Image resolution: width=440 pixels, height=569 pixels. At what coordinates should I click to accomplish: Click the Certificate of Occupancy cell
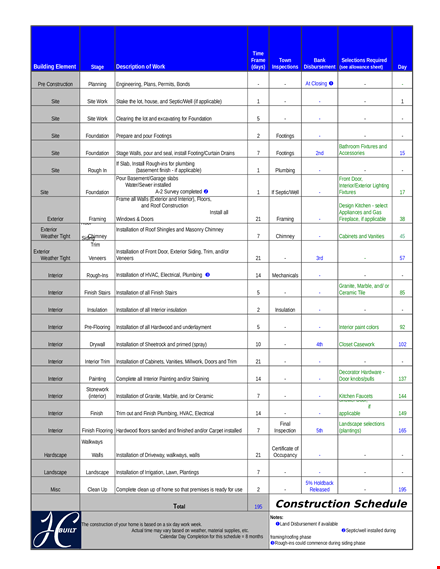click(x=285, y=452)
